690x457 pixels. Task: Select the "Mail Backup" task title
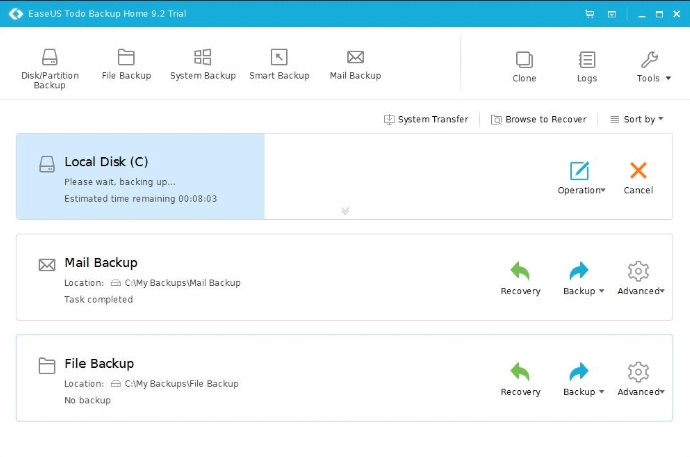point(101,263)
